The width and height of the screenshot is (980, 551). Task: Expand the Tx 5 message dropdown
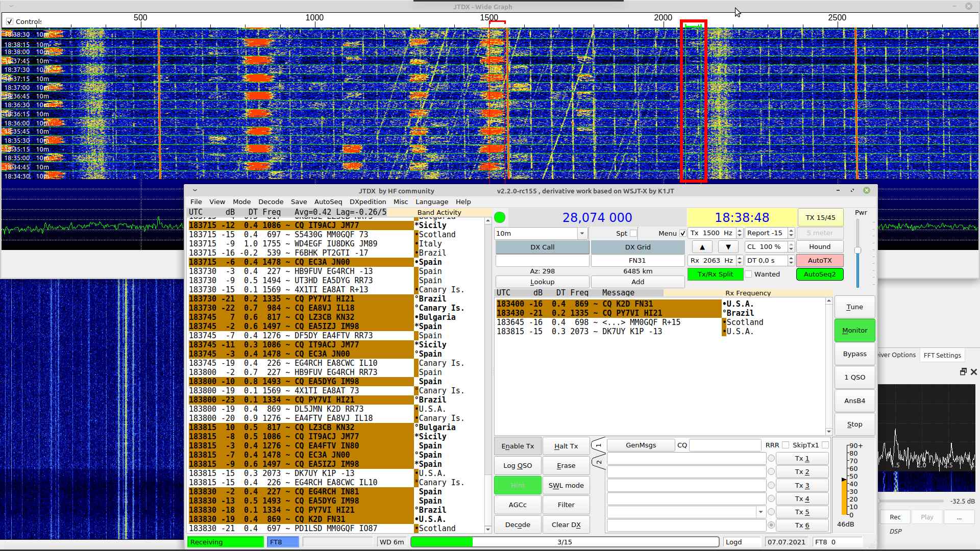[761, 512]
